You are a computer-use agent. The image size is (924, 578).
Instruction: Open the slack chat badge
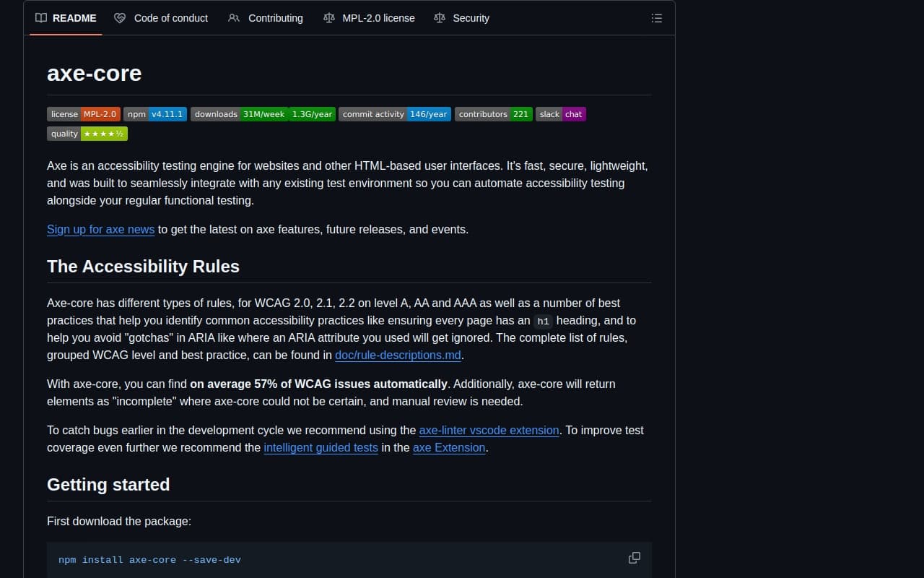pos(560,114)
